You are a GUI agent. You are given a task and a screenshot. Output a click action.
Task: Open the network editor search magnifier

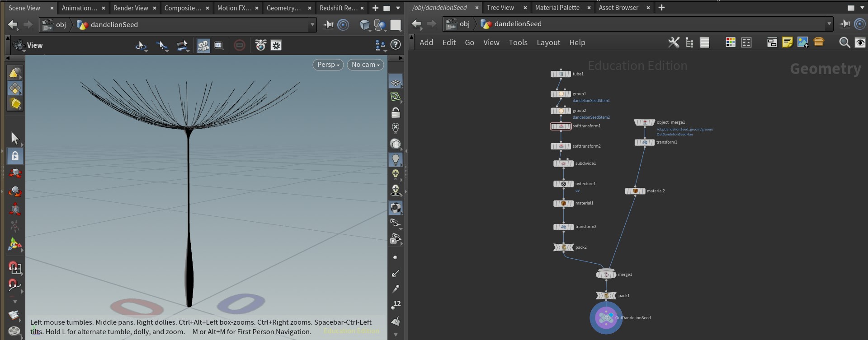[x=844, y=42]
